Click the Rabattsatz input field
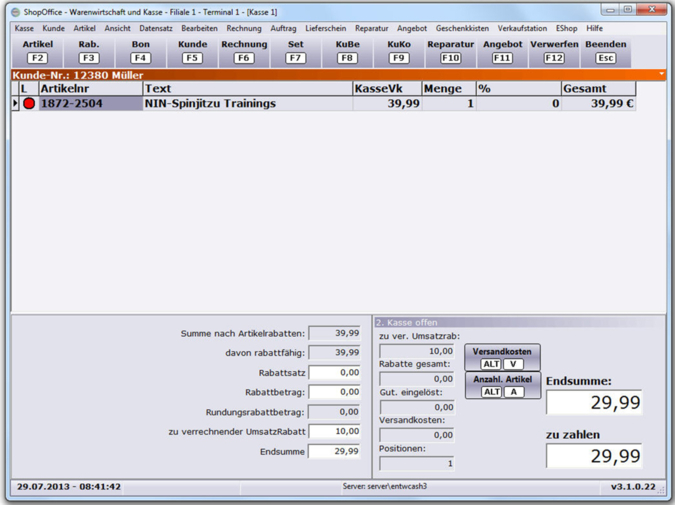675x505 pixels. (334, 373)
